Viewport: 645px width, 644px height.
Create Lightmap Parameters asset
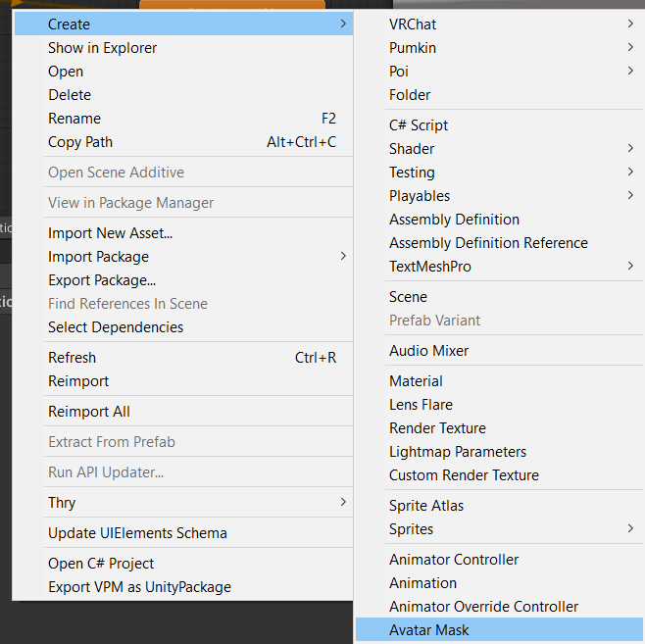tap(499, 452)
